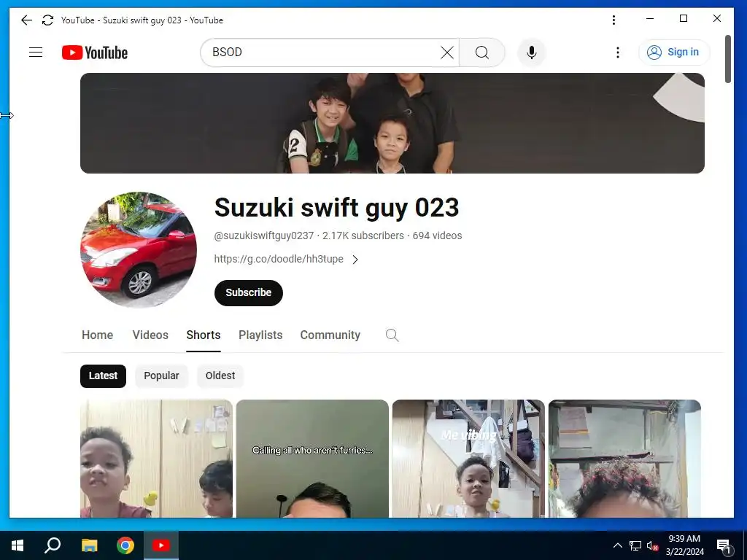
Task: Open the 'Me vibing' short
Action: click(468, 459)
